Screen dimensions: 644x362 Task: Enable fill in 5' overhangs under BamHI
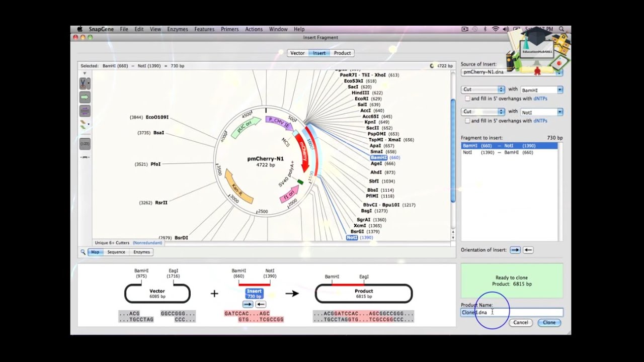coord(467,99)
